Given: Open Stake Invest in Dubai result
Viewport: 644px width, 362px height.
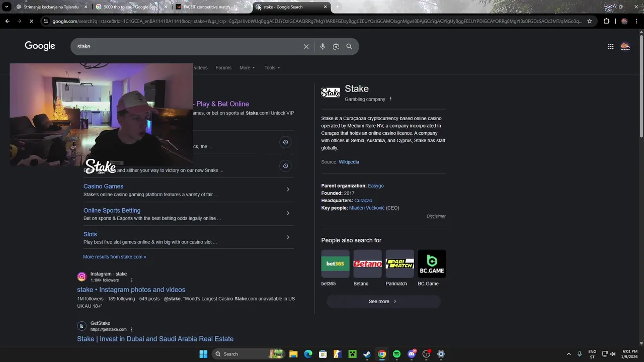Looking at the screenshot, I should 155,339.
